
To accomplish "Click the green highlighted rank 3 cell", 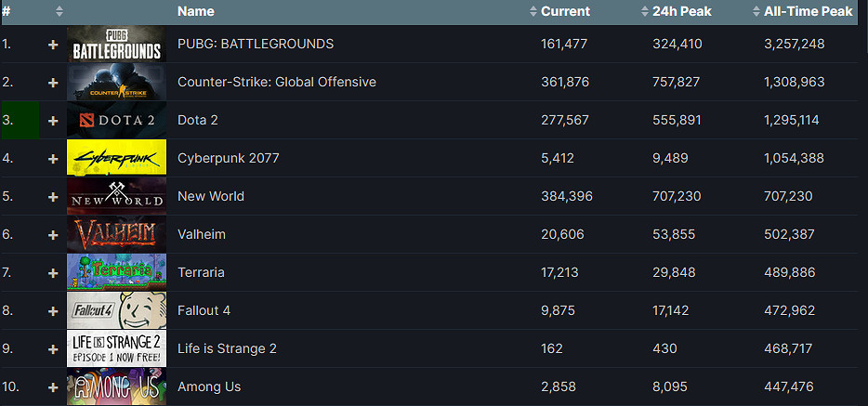I will pos(20,121).
